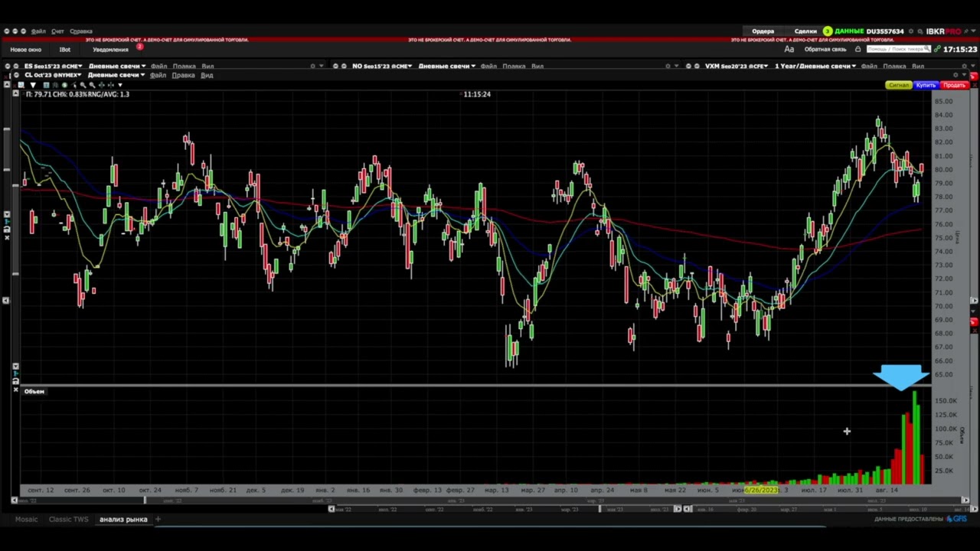Open Файл menu of the CL chart window

click(x=158, y=75)
